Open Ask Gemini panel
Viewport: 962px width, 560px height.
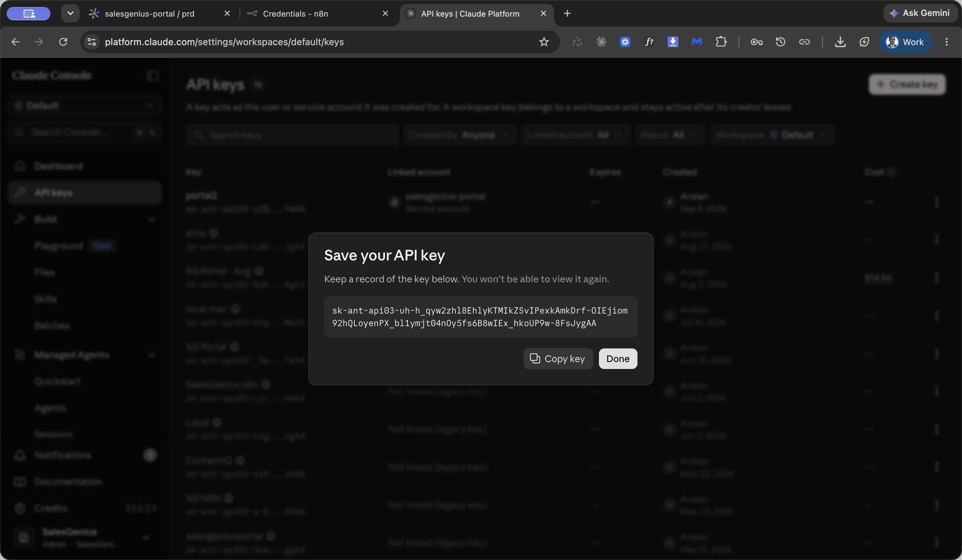click(920, 13)
